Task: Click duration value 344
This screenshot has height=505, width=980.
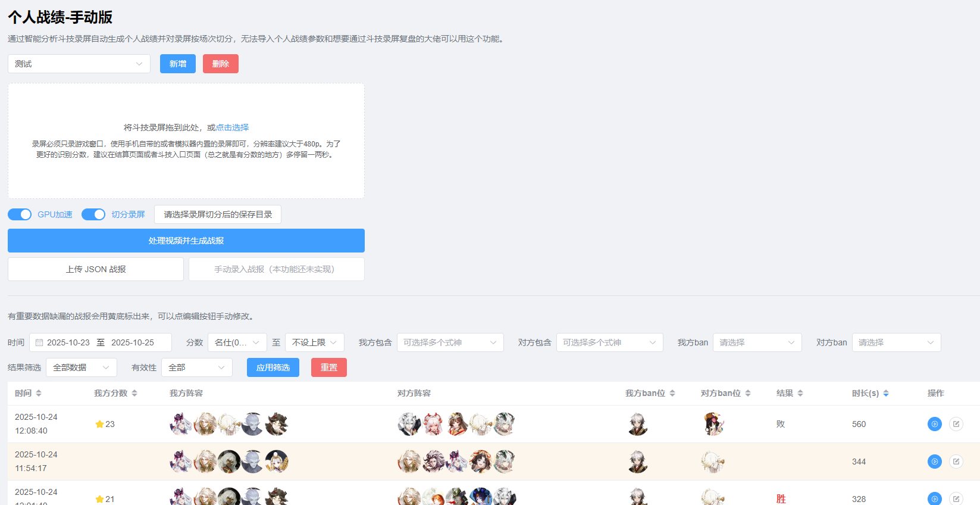Action: point(859,462)
